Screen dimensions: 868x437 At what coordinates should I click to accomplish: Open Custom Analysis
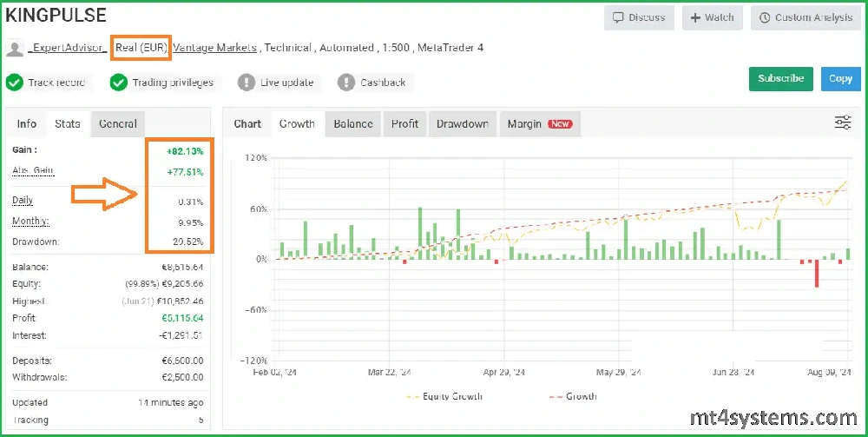coord(806,17)
